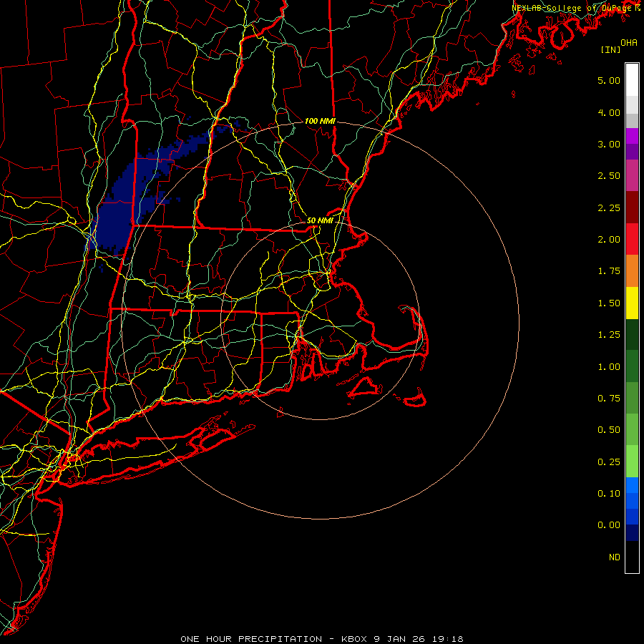Click the ND legend label

[615, 557]
